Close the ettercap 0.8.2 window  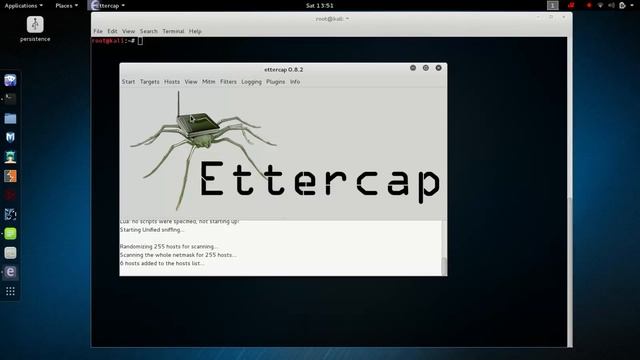click(x=438, y=68)
